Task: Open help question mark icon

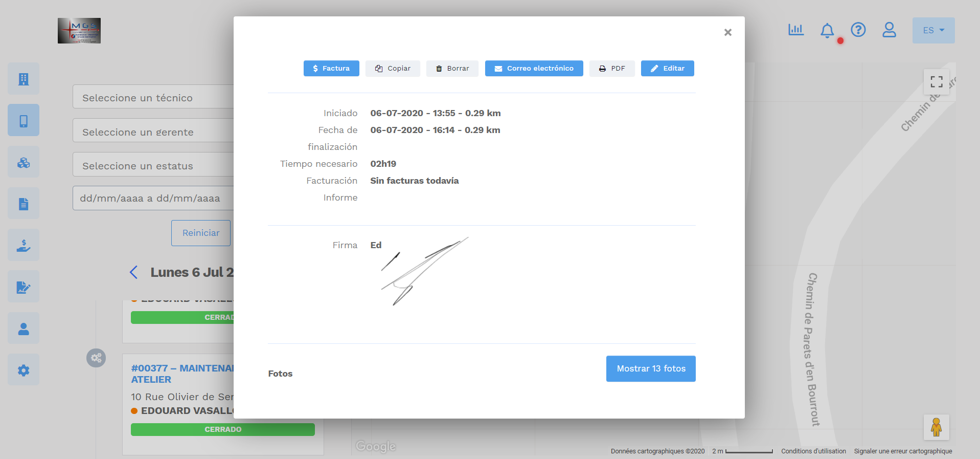Action: tap(858, 30)
